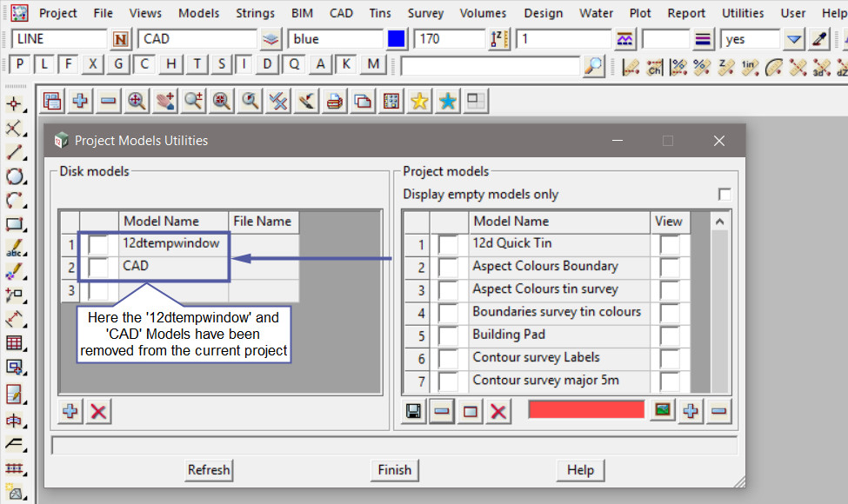Click the save icon under Project models

point(414,411)
